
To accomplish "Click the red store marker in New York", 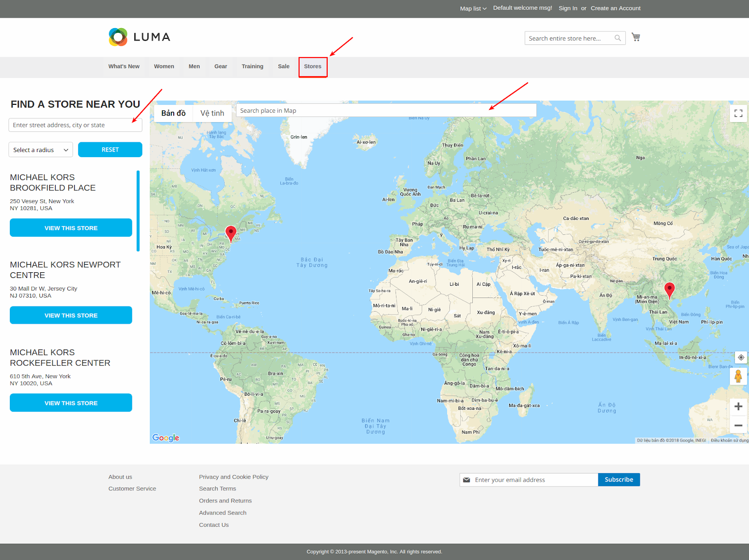I will (231, 233).
